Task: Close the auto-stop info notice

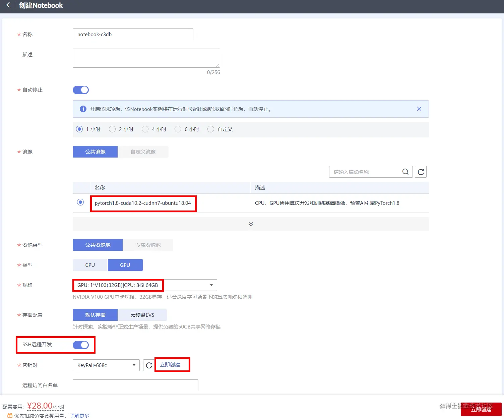Action: [x=419, y=109]
